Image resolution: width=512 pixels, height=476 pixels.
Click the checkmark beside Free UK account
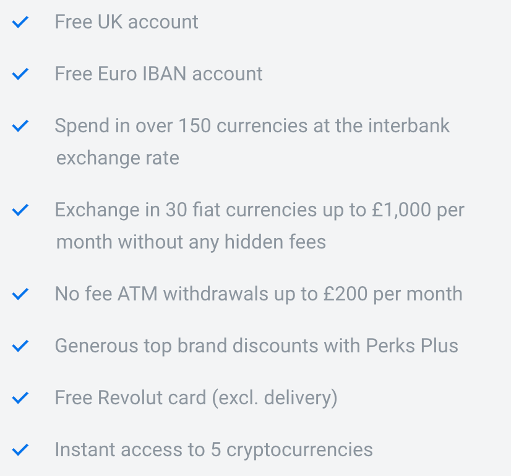click(20, 22)
